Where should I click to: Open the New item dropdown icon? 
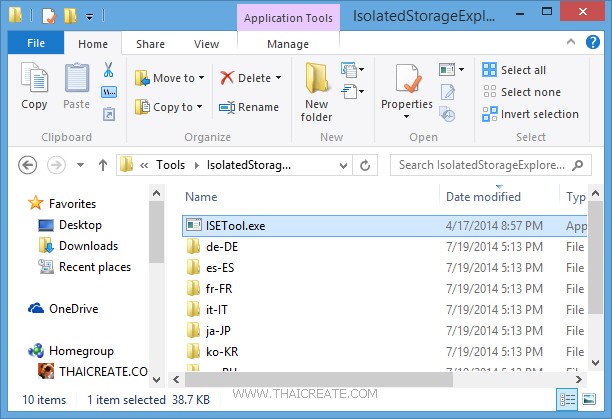point(352,70)
